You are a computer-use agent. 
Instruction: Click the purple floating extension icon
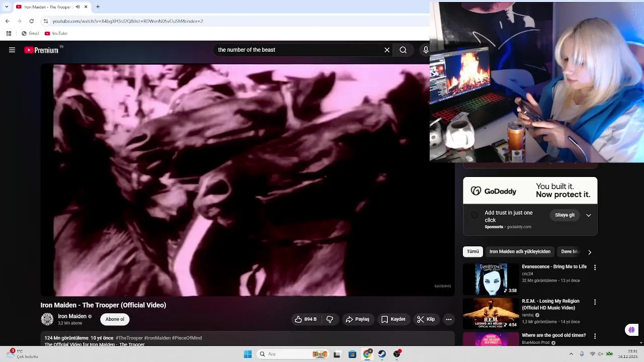[x=631, y=330]
